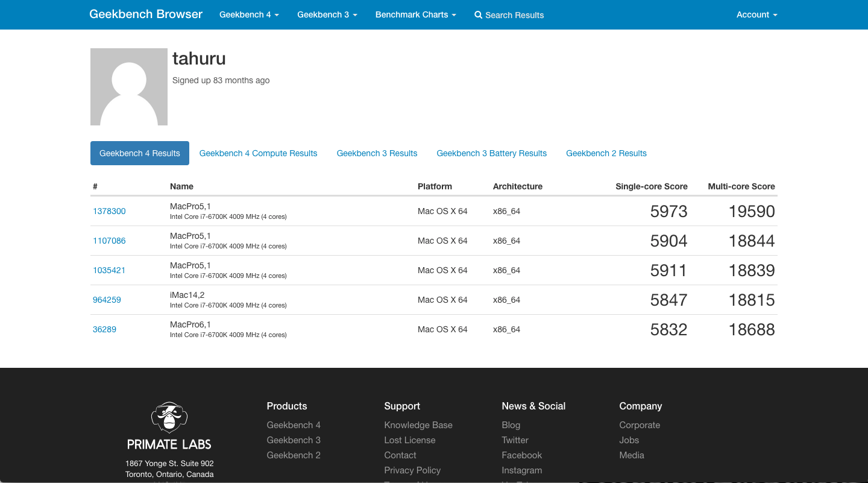Open Geekbench 3 footer product link
Viewport: 868px width, 483px height.
coord(294,440)
